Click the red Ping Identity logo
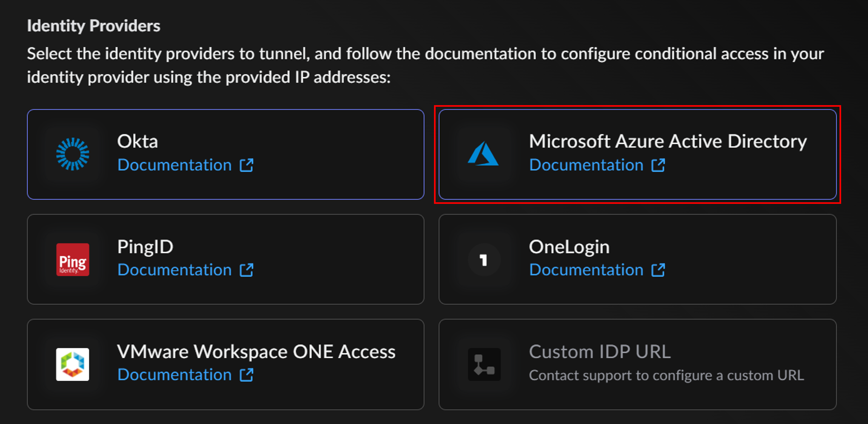The image size is (868, 424). [72, 259]
